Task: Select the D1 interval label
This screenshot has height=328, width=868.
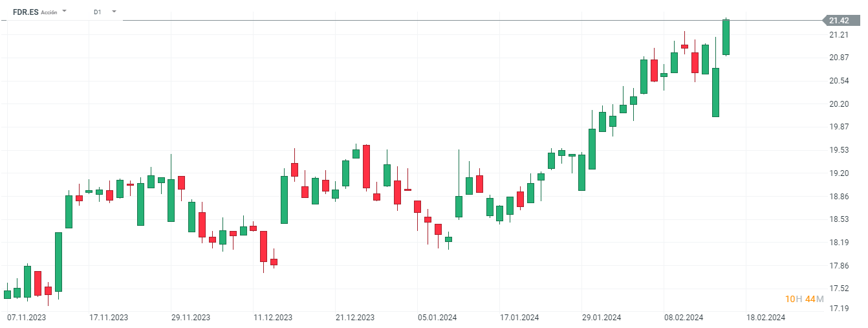Action: [97, 12]
